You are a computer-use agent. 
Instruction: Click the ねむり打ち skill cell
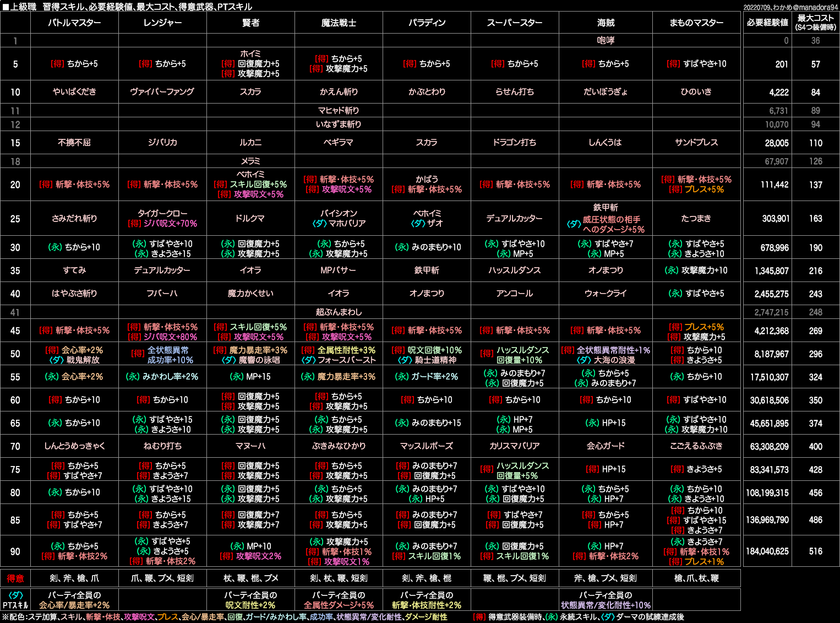tap(162, 446)
